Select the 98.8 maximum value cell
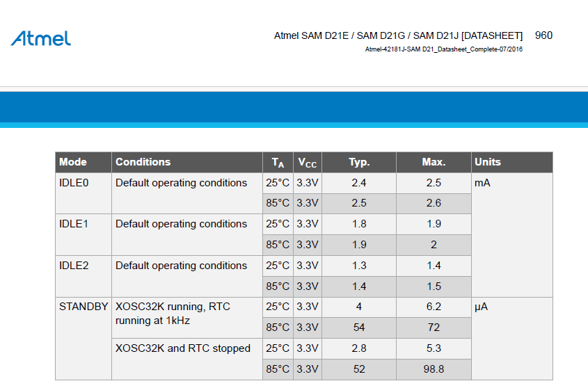Image resolution: width=588 pixels, height=388 pixels. [x=434, y=369]
